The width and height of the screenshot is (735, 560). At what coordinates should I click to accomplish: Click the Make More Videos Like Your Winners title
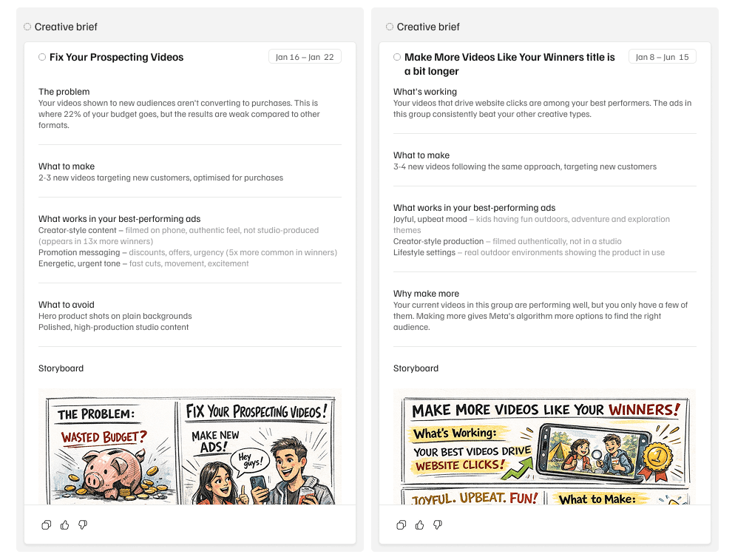pos(509,64)
